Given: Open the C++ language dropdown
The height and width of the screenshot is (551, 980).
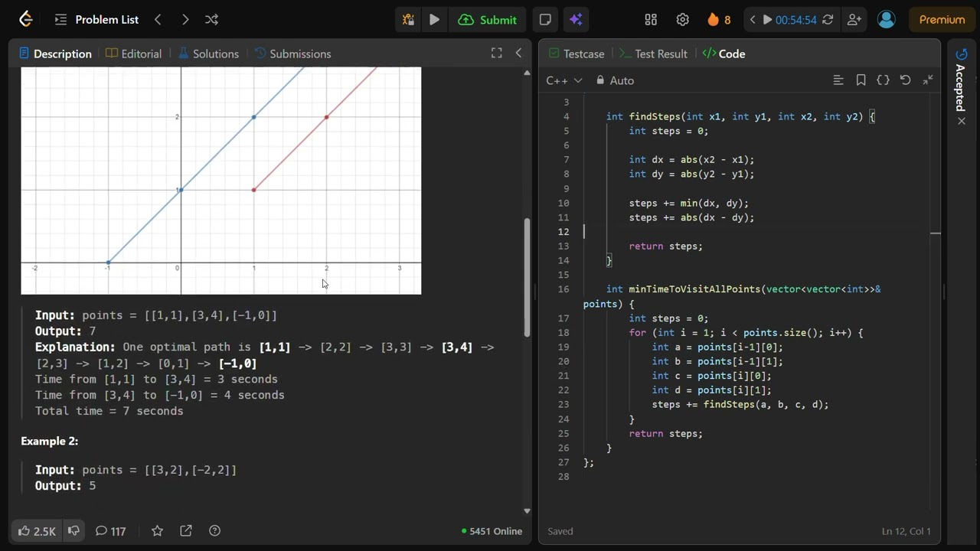Looking at the screenshot, I should click(564, 80).
